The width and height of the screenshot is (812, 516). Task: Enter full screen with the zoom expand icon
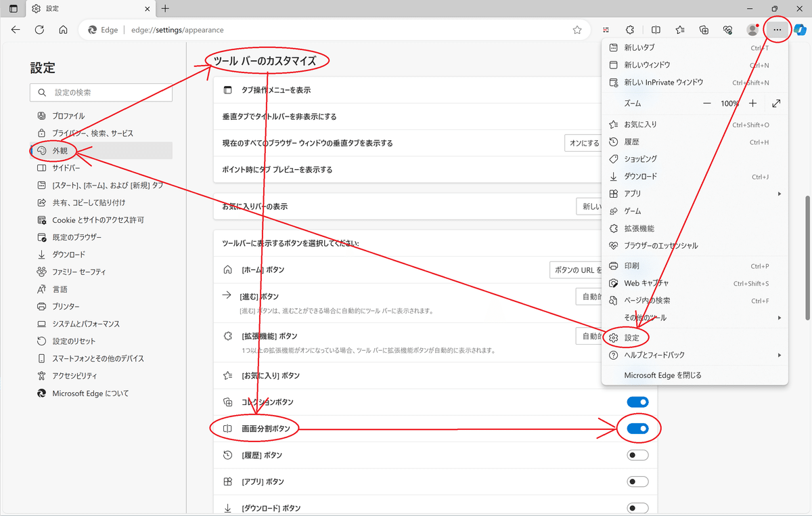776,104
